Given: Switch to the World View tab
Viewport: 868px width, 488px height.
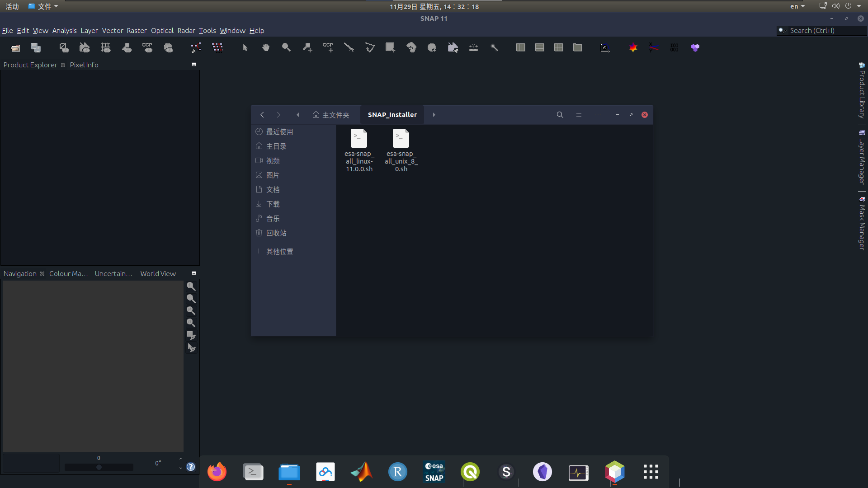Looking at the screenshot, I should tap(158, 274).
